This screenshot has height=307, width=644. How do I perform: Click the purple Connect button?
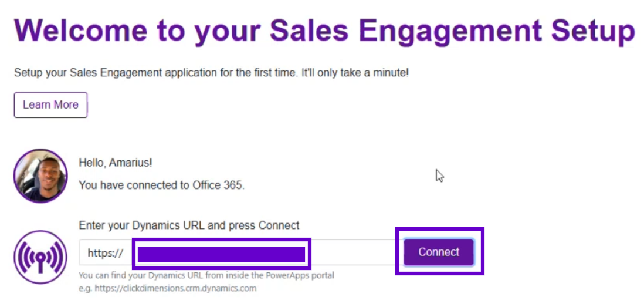pos(439,252)
